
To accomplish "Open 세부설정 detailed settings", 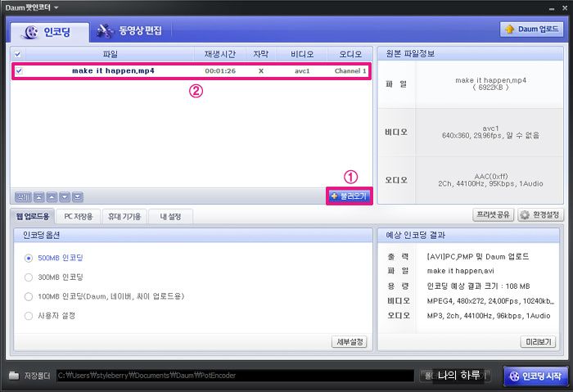I will tap(350, 342).
